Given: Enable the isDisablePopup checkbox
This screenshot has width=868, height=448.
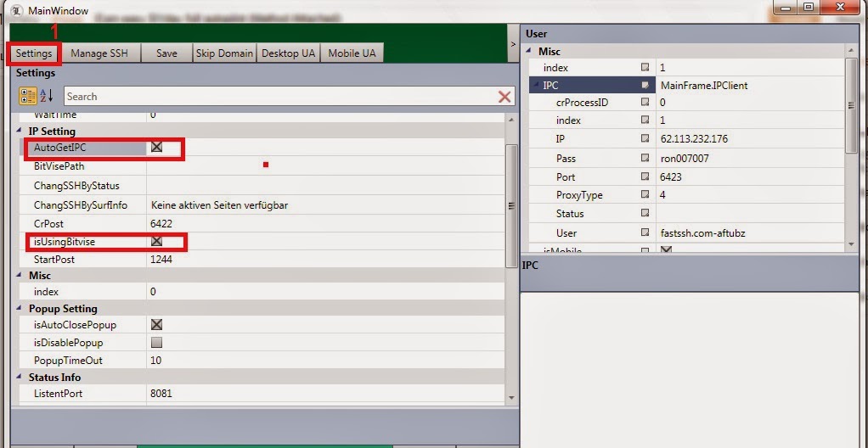Looking at the screenshot, I should tap(156, 342).
